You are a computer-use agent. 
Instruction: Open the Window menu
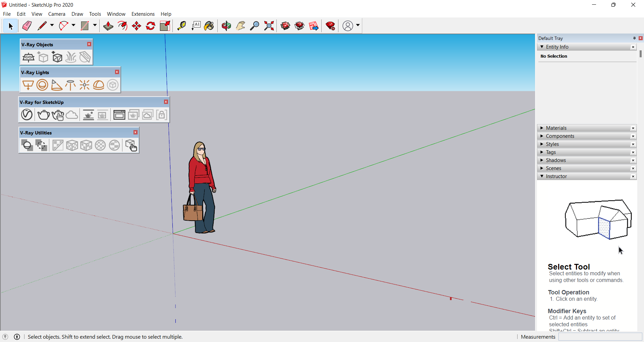(116, 14)
